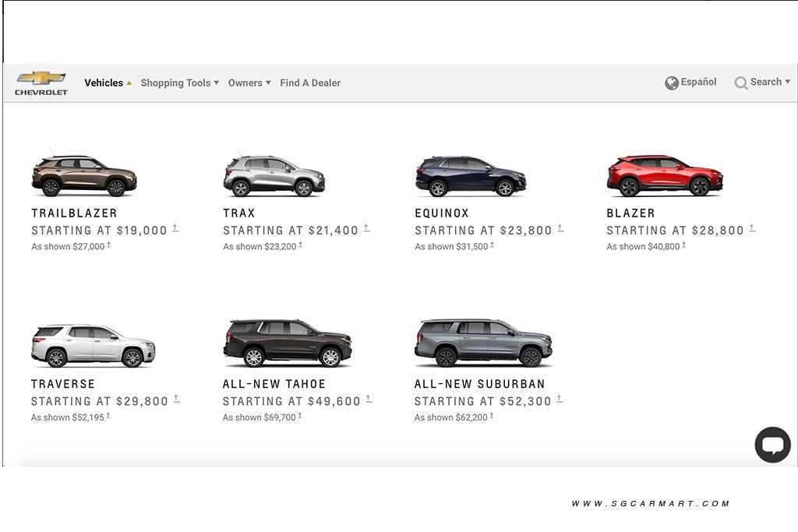The image size is (798, 532).
Task: Open footnote marker after Suburban $52,300
Action: [560, 400]
